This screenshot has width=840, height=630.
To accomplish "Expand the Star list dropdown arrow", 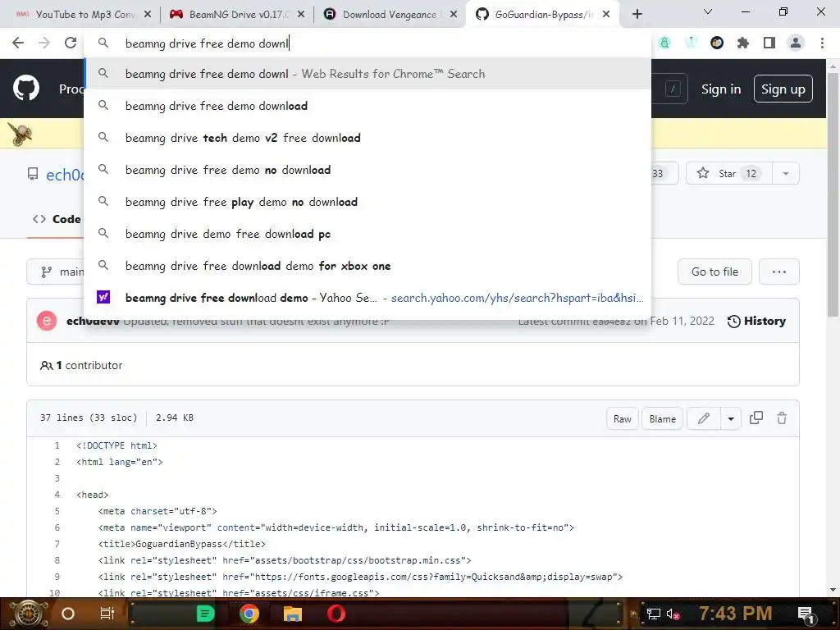I will [x=785, y=174].
